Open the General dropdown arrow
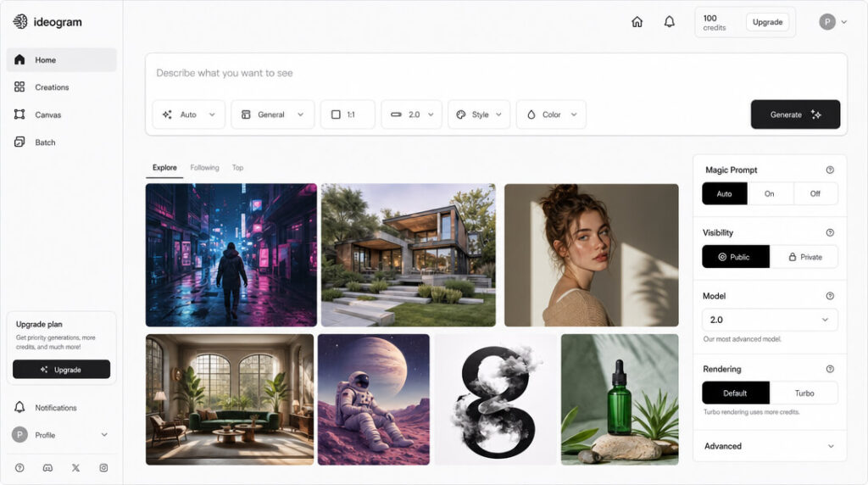The height and width of the screenshot is (485, 868). pyautogui.click(x=301, y=114)
